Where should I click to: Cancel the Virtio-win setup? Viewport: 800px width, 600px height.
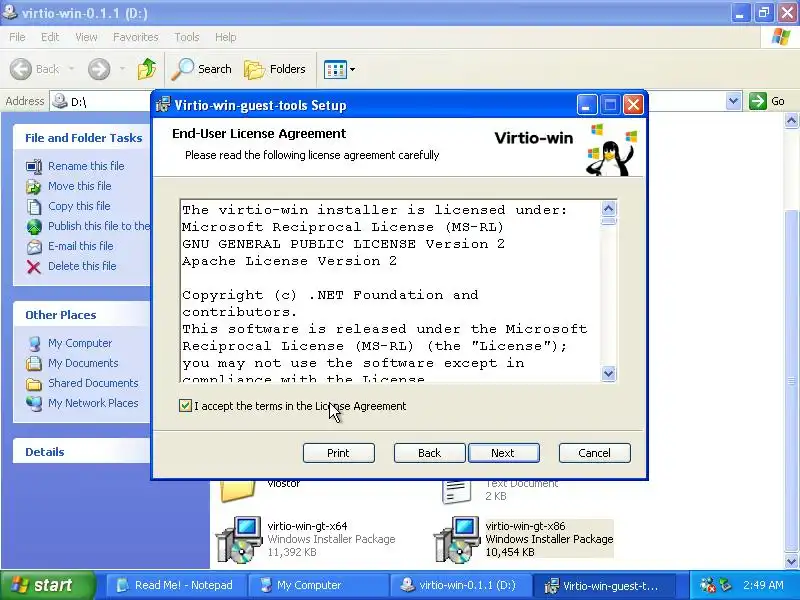pos(594,453)
